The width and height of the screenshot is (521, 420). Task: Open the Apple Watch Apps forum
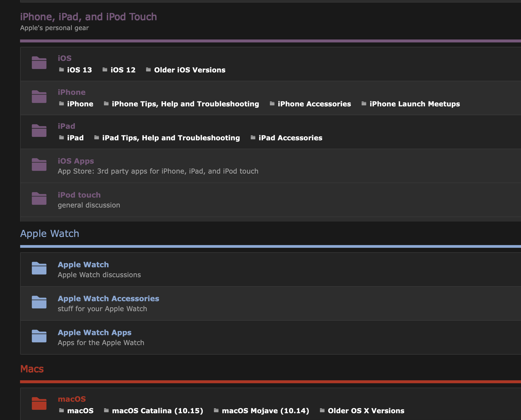tap(95, 333)
